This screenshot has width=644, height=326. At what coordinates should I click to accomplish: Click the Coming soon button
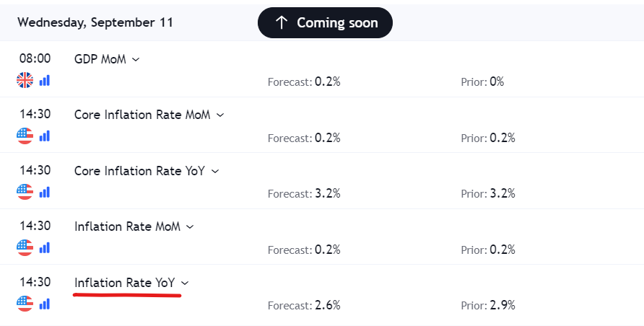[325, 22]
